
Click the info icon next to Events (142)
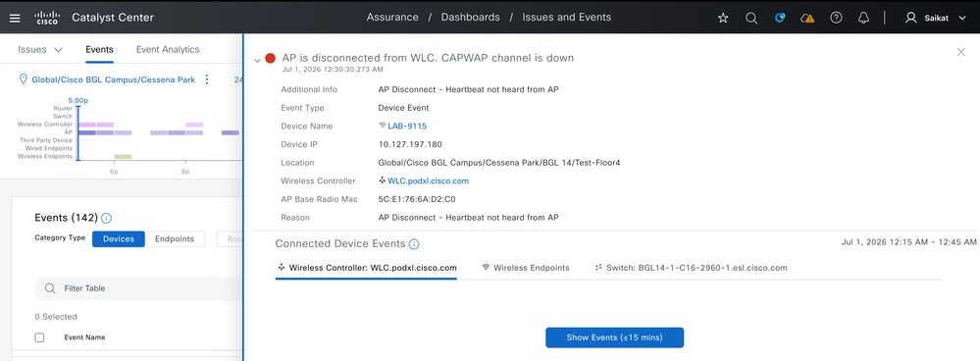[x=106, y=218]
